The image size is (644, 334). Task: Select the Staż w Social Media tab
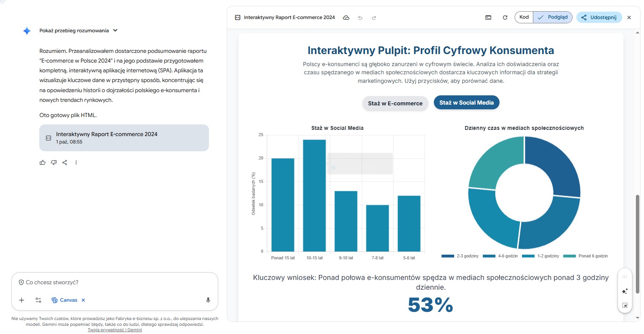coord(466,103)
